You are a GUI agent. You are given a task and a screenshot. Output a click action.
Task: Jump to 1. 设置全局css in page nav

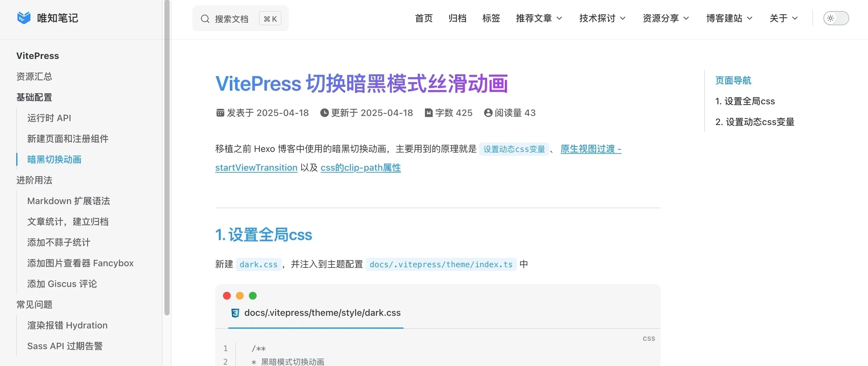point(745,101)
